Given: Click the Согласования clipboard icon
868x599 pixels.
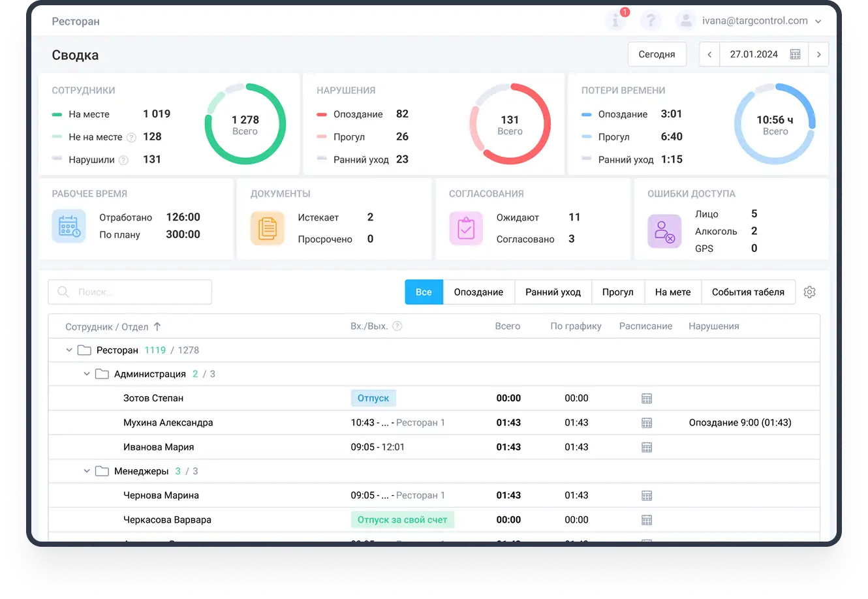Looking at the screenshot, I should click(x=465, y=228).
